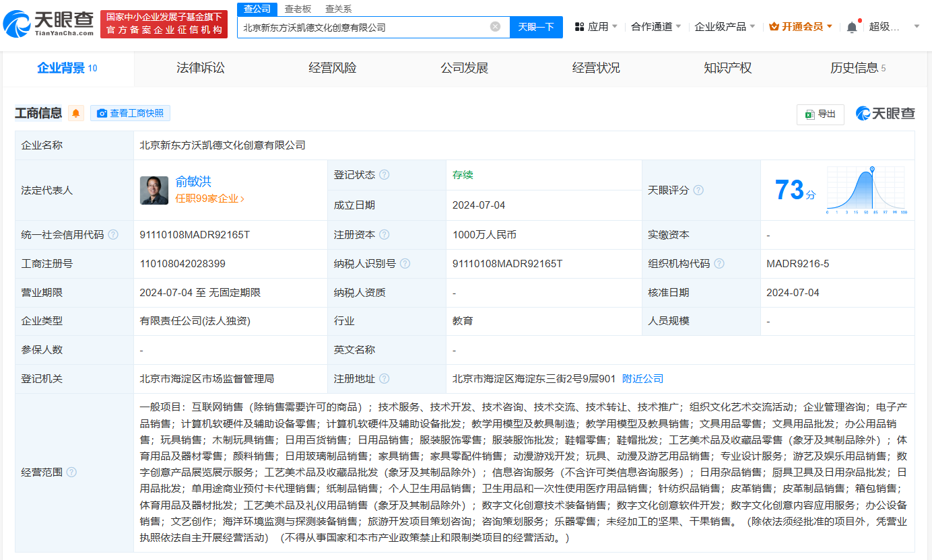Click the help icon next to 登记状态

[384, 175]
